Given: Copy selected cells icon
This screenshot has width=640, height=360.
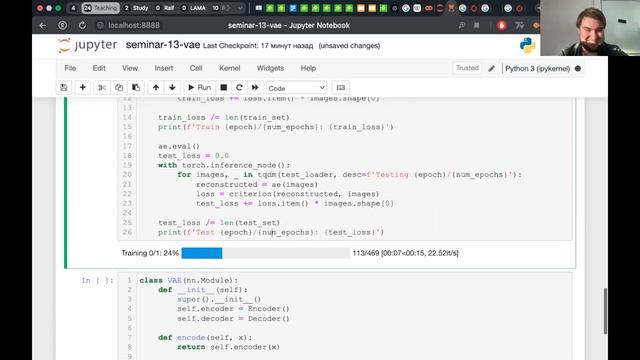Looking at the screenshot, I should click(119, 88).
